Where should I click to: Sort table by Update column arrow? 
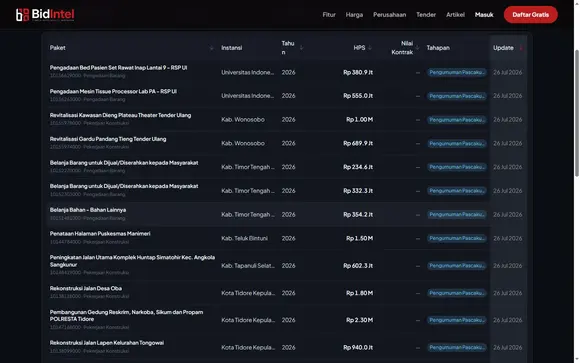tap(521, 48)
